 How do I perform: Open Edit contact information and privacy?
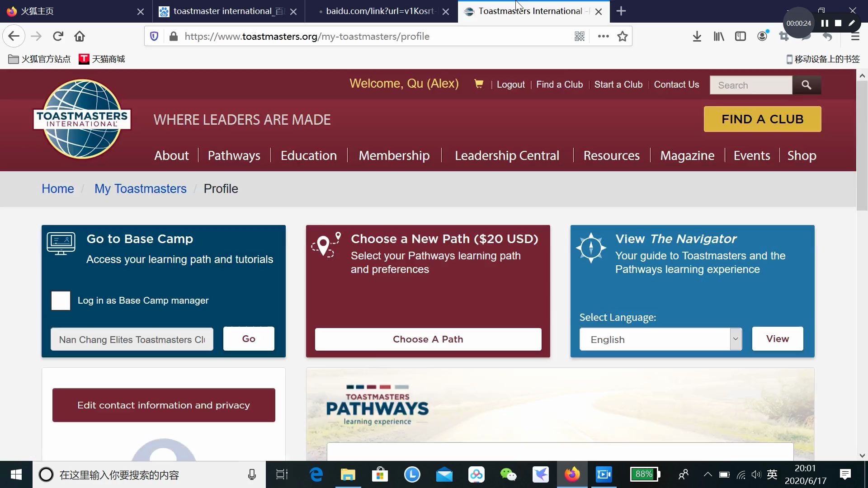[x=163, y=404]
